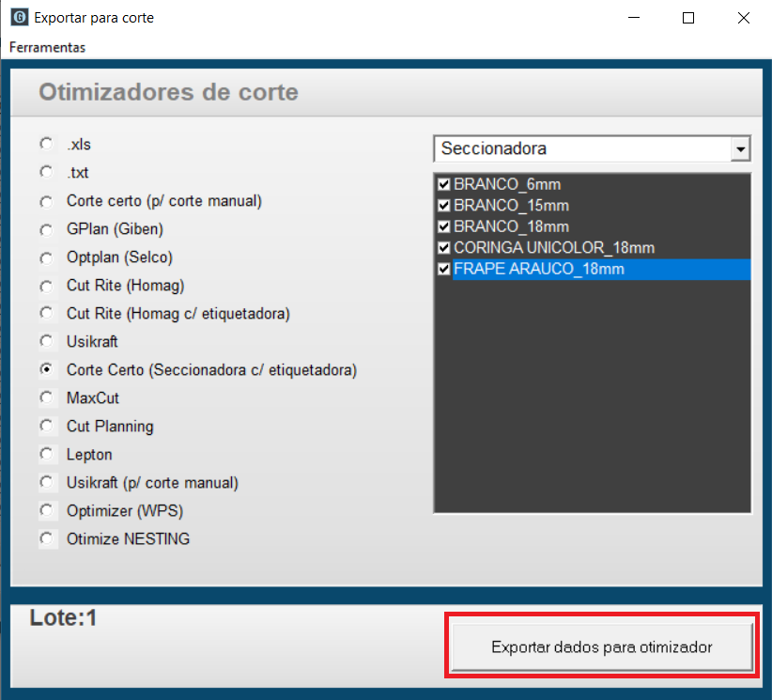This screenshot has height=700, width=772.
Task: Open the Seccionadora dropdown arrow
Action: tap(740, 148)
